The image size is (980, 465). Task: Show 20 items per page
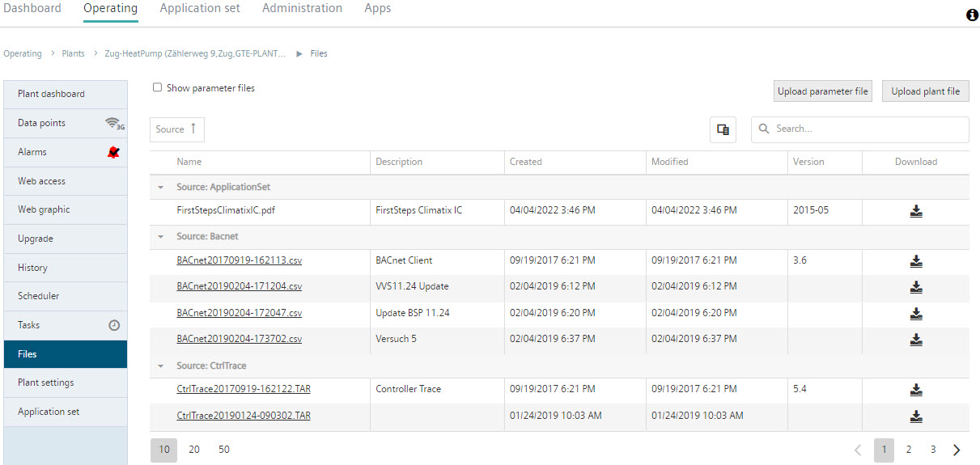pos(194,450)
